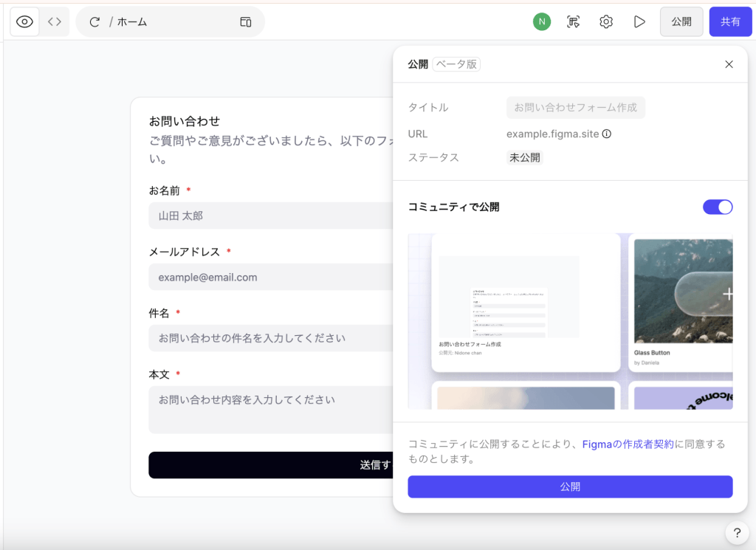Switch to code view icon
The image size is (756, 550).
point(55,22)
